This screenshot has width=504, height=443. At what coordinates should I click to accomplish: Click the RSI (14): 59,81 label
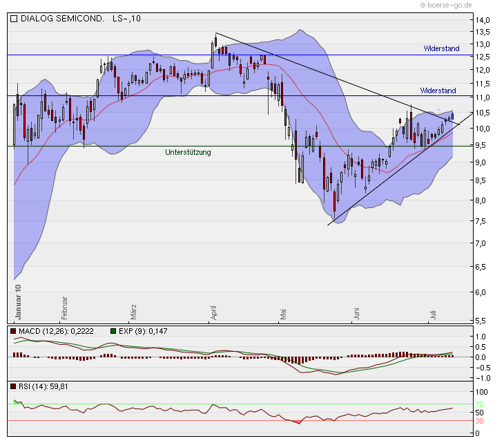43,386
